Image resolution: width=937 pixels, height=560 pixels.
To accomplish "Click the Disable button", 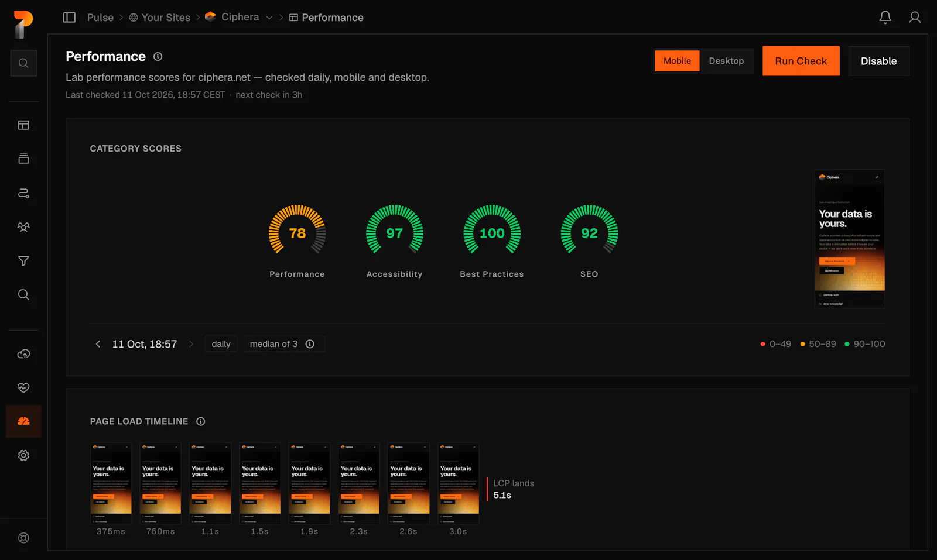I will [878, 61].
